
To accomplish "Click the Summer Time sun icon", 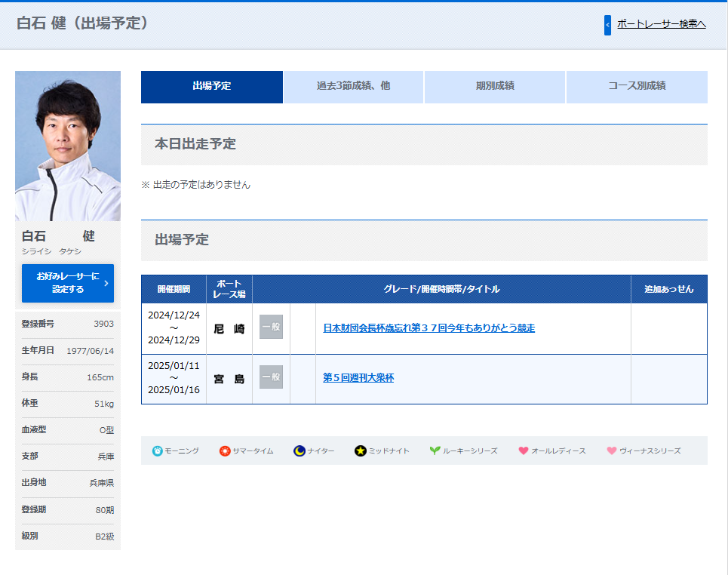I will point(225,450).
